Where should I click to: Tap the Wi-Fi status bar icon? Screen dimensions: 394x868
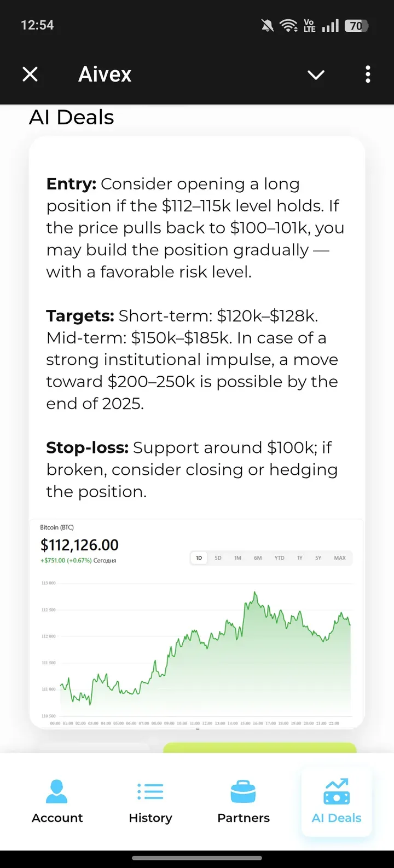288,25
